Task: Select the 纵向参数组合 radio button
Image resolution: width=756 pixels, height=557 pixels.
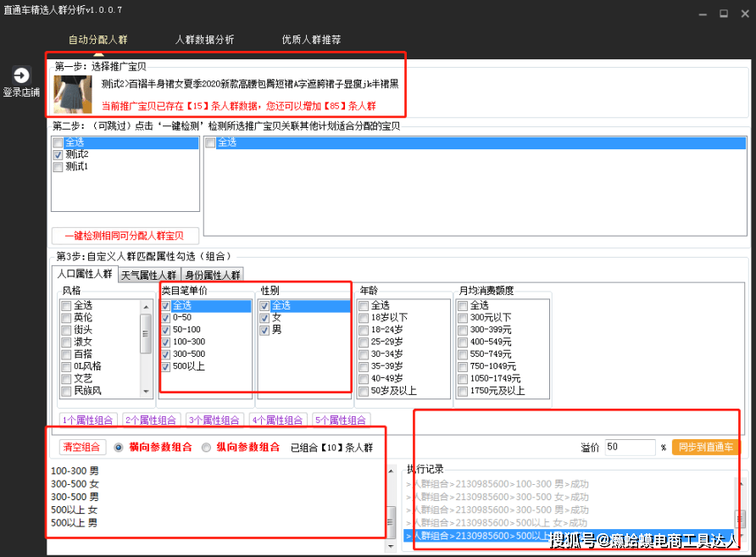Action: (205, 448)
